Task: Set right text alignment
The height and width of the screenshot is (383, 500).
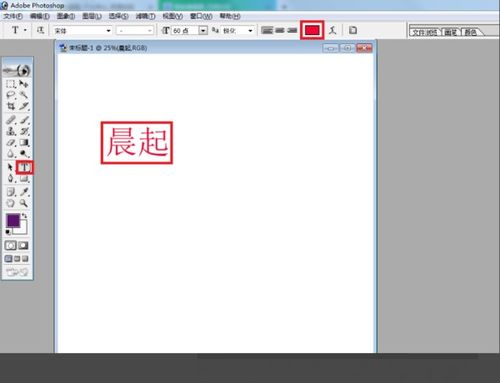Action: click(292, 30)
